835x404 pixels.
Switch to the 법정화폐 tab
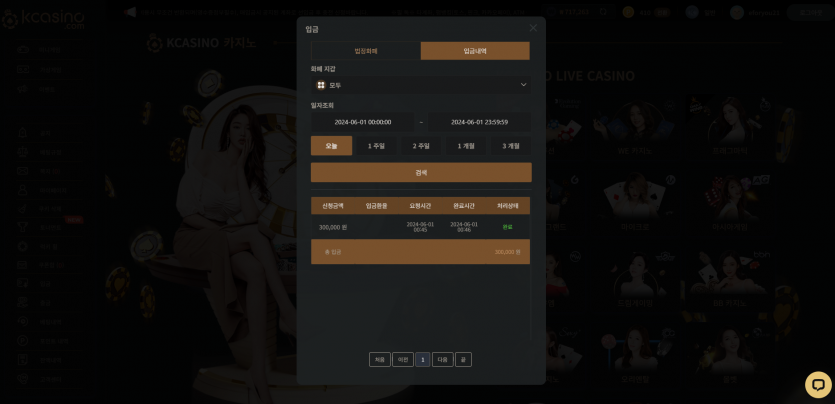(366, 51)
